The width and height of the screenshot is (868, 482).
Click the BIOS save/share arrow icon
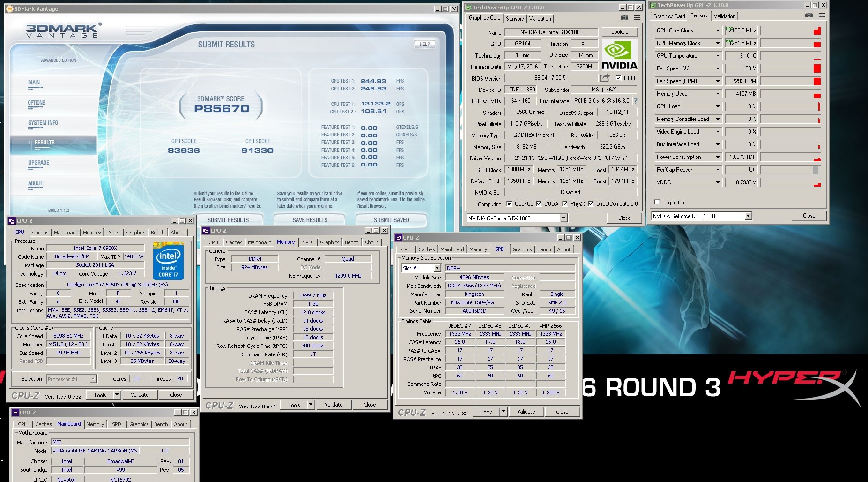coord(605,78)
